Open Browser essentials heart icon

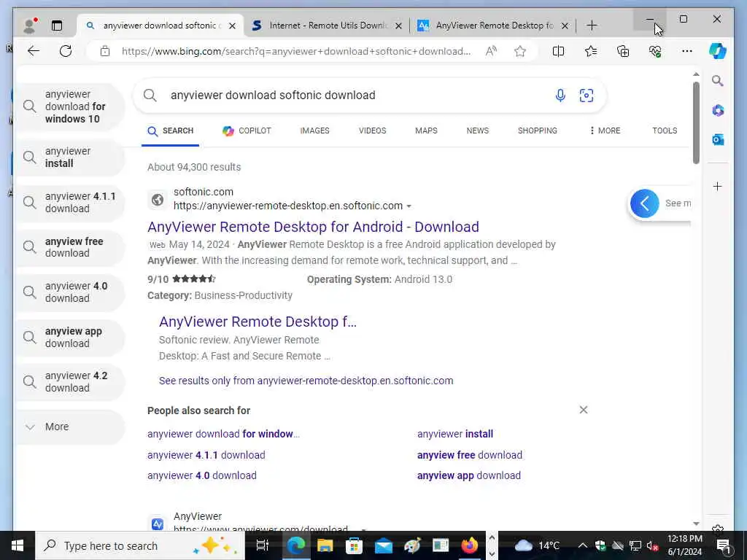click(655, 51)
